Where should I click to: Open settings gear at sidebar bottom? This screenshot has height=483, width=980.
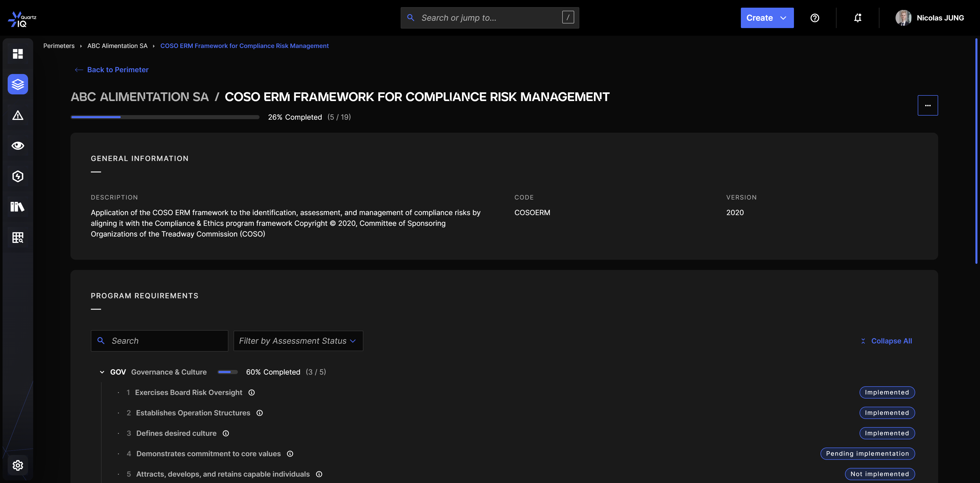18,465
